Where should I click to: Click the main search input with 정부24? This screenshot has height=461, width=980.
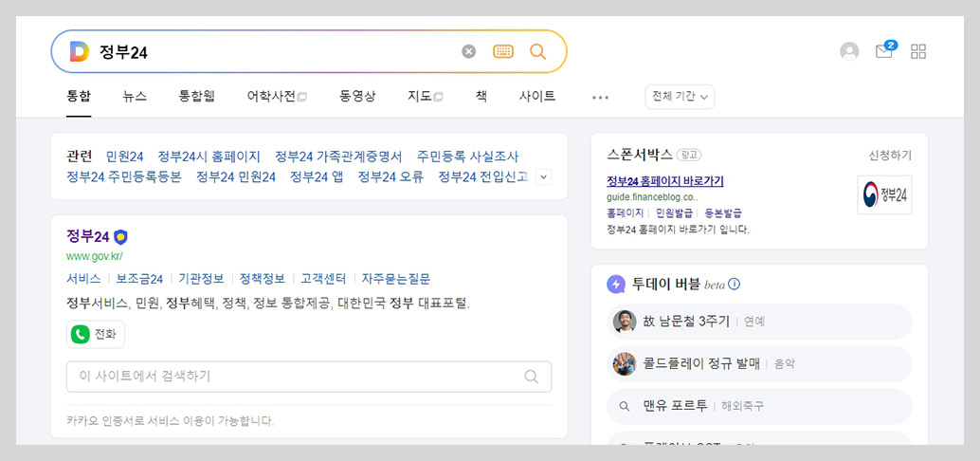[x=275, y=51]
